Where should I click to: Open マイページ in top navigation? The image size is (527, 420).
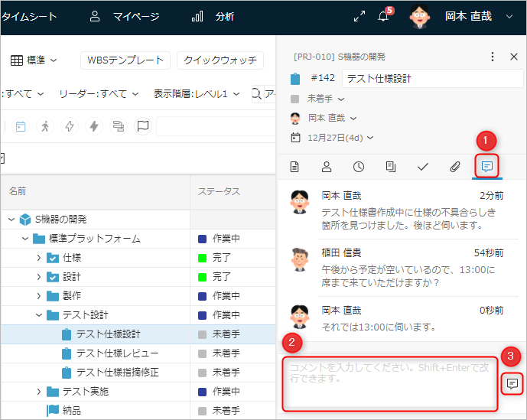(x=125, y=17)
